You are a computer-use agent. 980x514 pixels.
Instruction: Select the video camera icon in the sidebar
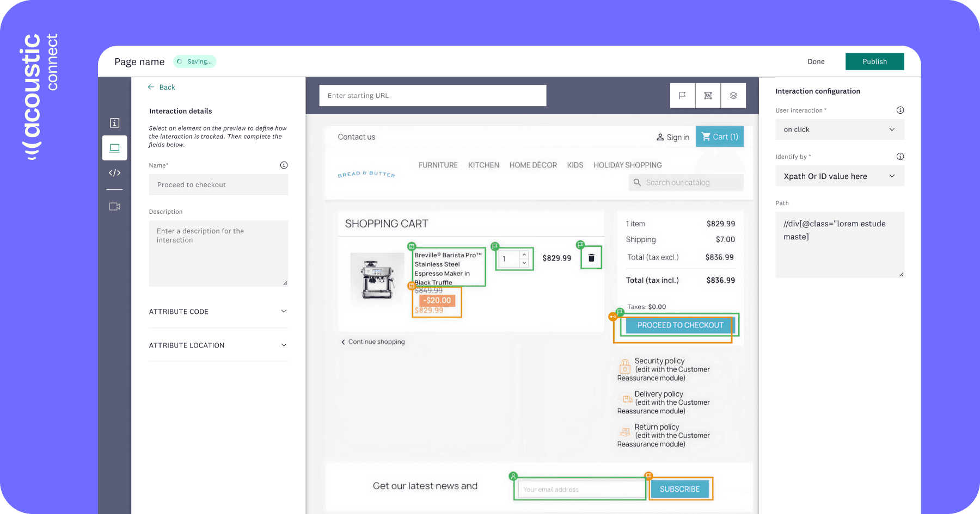tap(114, 206)
